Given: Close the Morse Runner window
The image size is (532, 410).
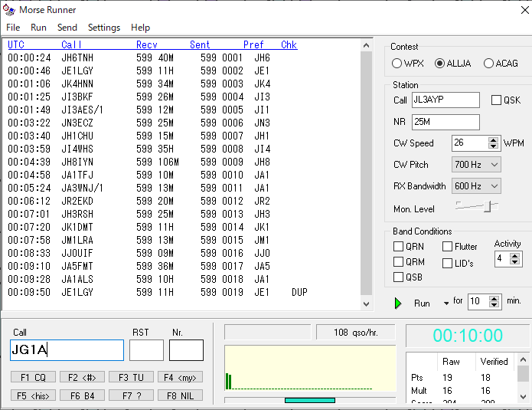Looking at the screenshot, I should (524, 10).
